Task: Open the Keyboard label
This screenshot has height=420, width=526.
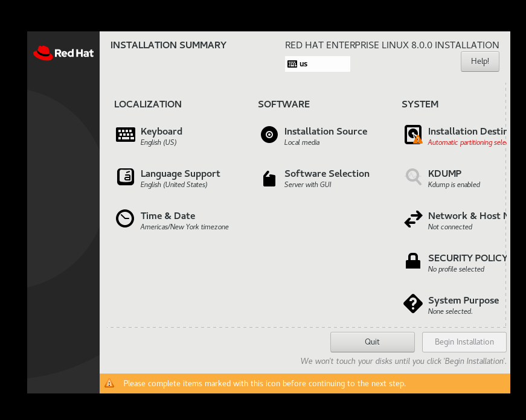Action: tap(161, 132)
